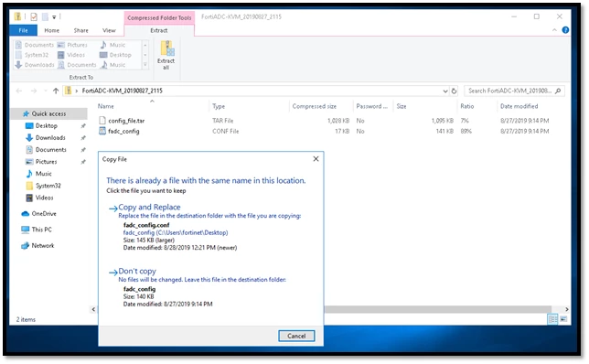Open System32 in the navigation pane

48,186
